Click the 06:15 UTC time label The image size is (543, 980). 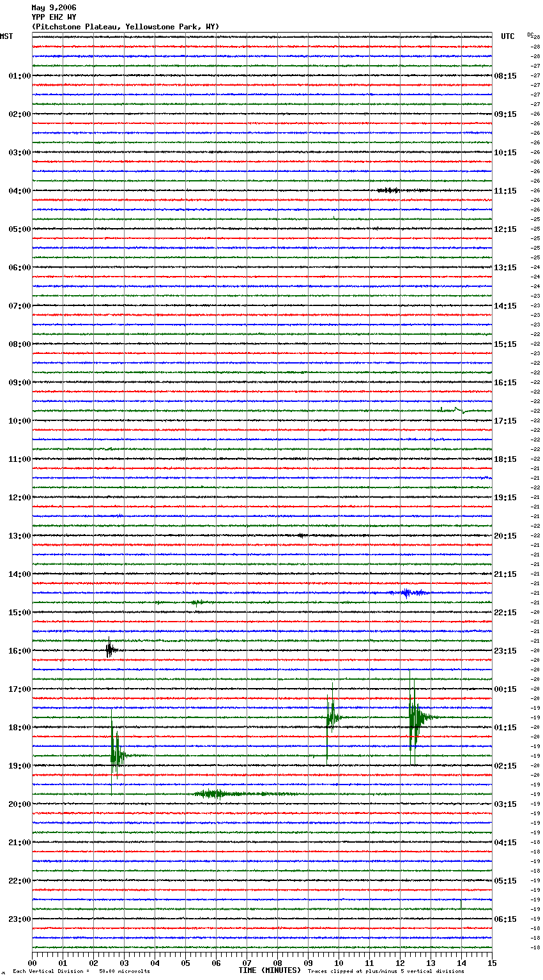click(x=505, y=919)
